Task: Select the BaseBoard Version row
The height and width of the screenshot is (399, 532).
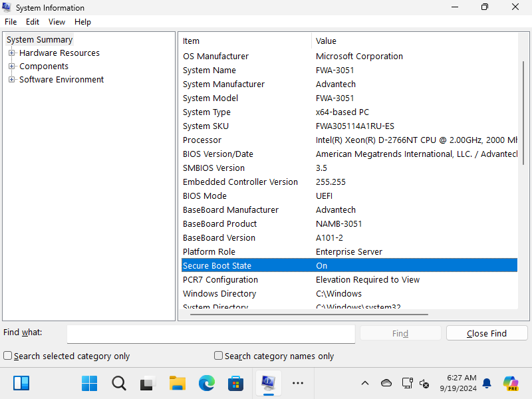Action: 350,237
